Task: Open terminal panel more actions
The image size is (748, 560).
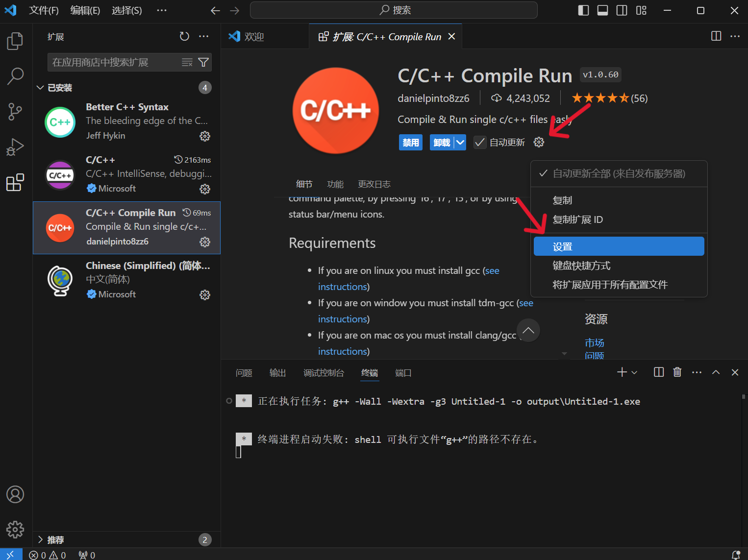Action: coord(697,372)
